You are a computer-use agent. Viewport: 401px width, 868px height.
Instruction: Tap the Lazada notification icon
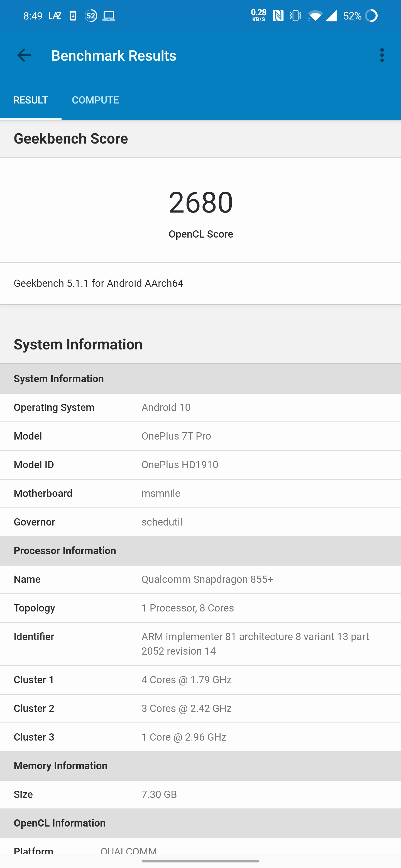pos(55,16)
